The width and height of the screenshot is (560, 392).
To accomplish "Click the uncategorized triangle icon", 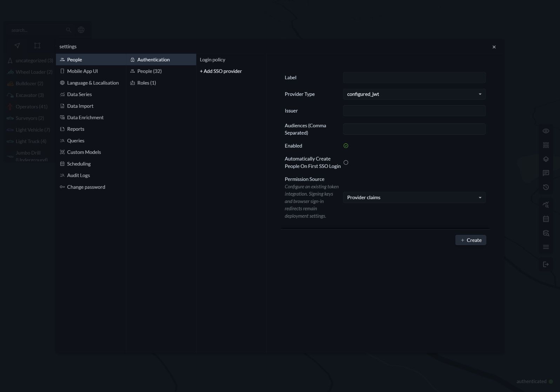I will pos(10,60).
